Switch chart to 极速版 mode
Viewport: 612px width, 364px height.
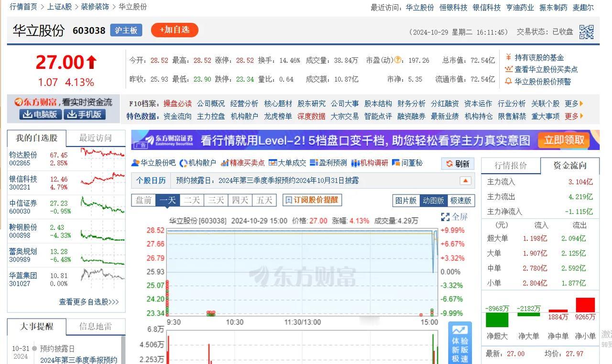click(x=461, y=201)
